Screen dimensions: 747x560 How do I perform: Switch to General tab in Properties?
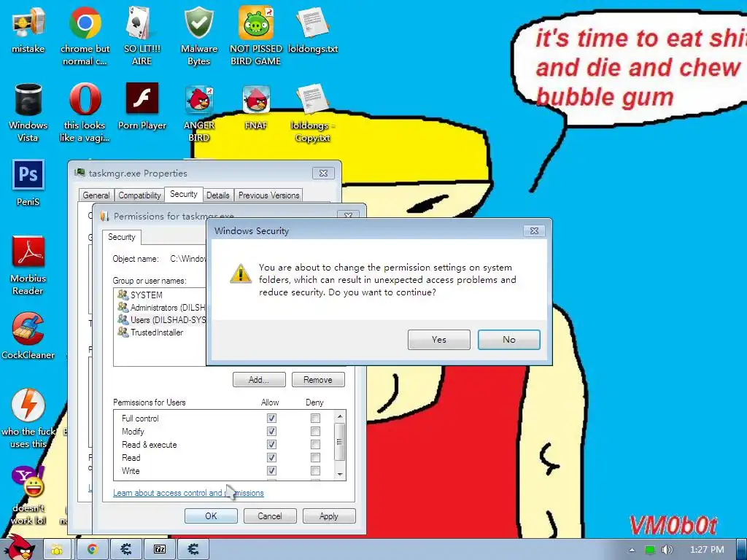pyautogui.click(x=96, y=195)
